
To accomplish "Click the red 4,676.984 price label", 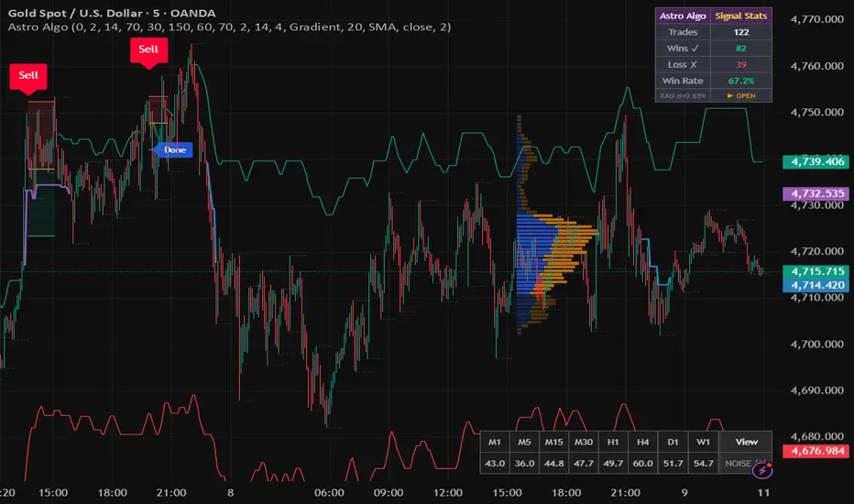I will 816,451.
